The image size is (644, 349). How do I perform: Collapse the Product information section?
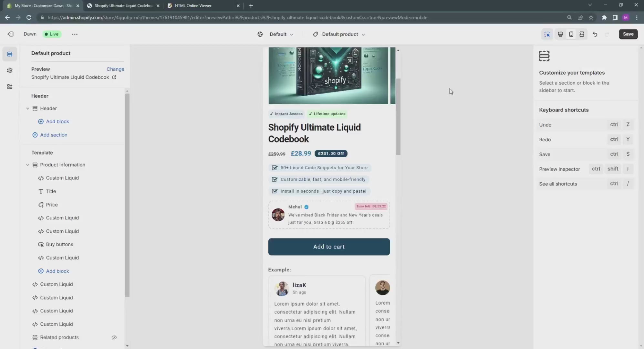(x=27, y=165)
